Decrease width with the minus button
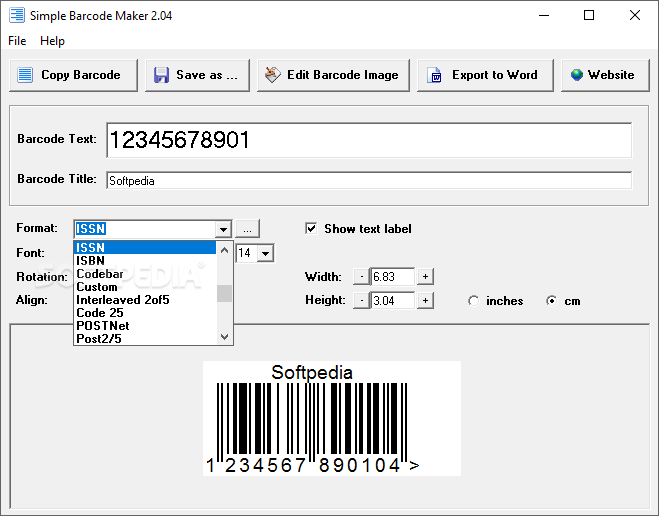Image resolution: width=659 pixels, height=516 pixels. (361, 276)
